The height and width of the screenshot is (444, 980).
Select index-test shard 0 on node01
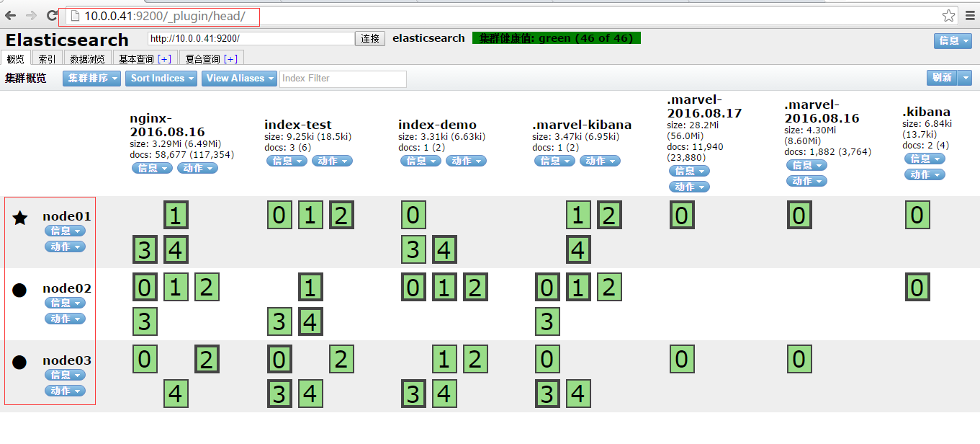click(x=279, y=215)
